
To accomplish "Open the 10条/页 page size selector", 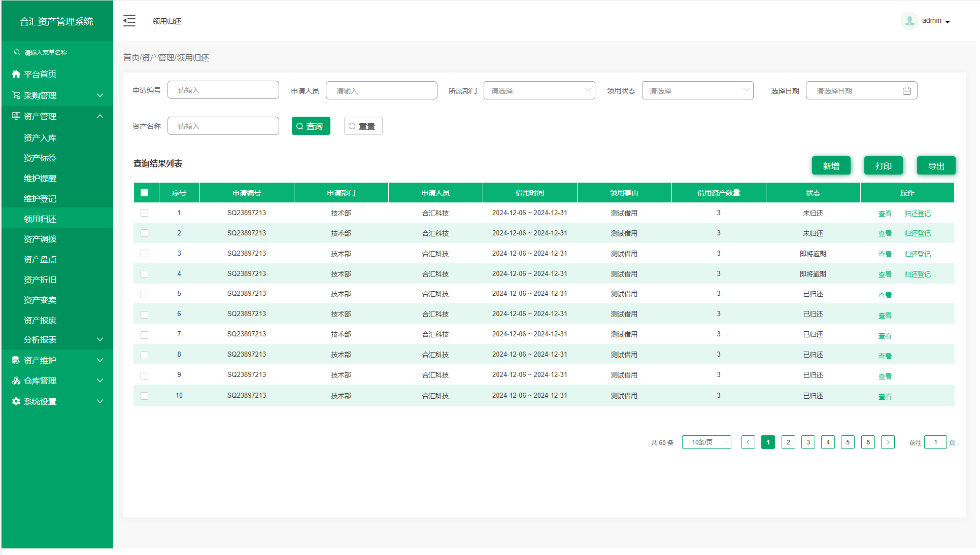I will pos(706,442).
